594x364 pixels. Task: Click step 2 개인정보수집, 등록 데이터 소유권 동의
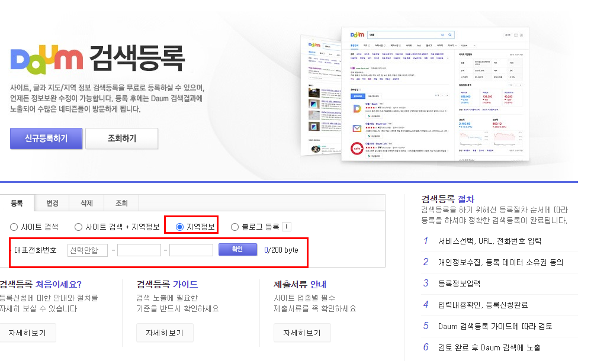[x=500, y=262]
